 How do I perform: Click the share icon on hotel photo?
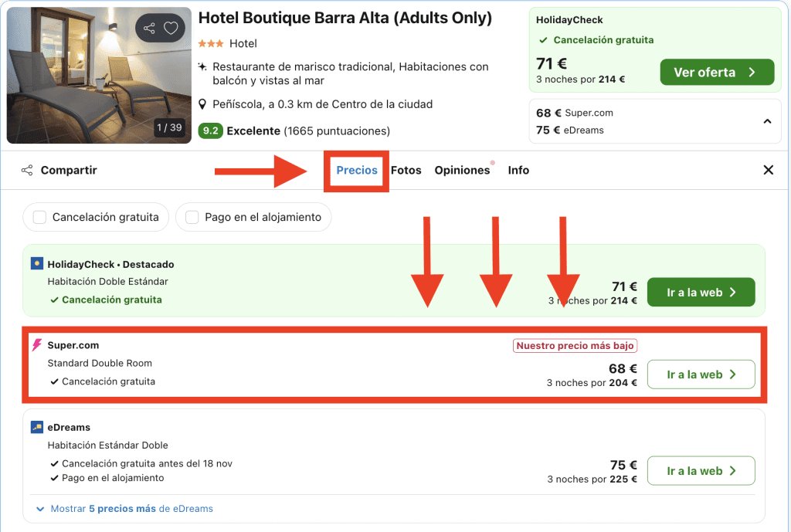click(149, 29)
